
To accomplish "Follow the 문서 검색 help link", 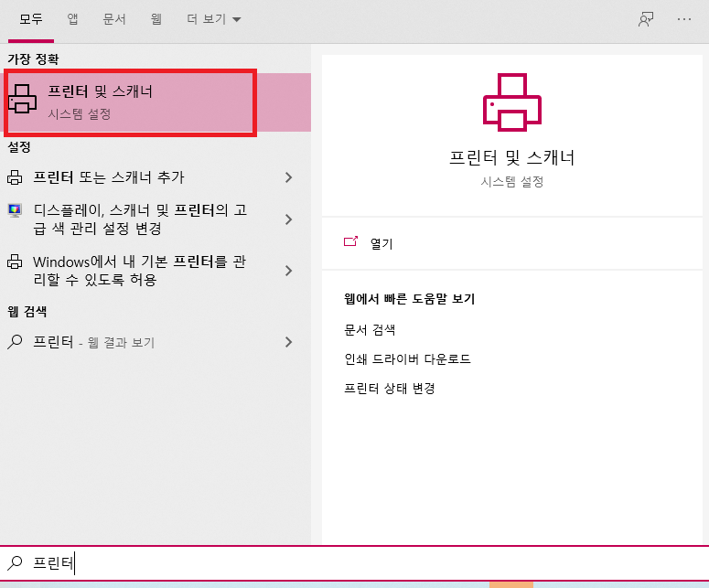I will (370, 329).
